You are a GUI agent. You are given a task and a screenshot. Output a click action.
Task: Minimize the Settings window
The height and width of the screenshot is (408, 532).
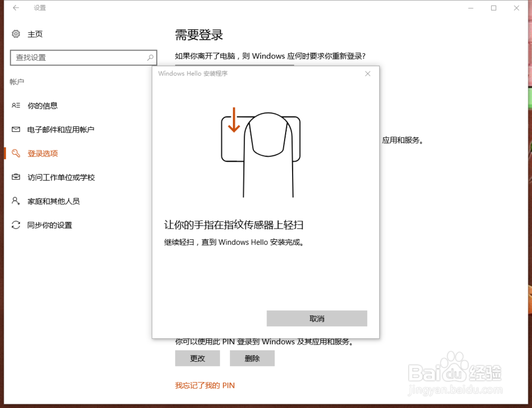pos(471,8)
